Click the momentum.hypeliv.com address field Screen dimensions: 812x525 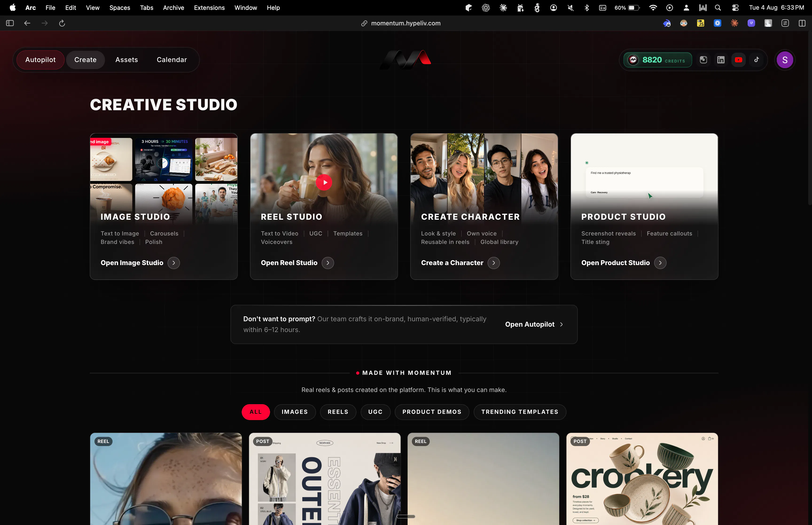click(406, 23)
